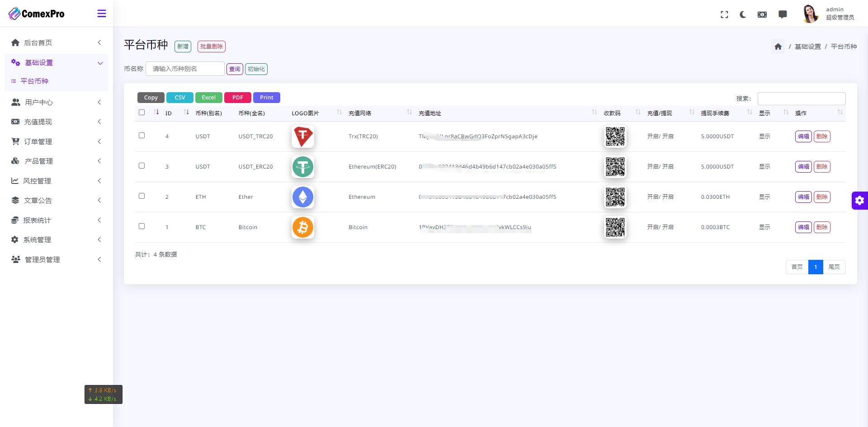Select the checkbox for the ETH row
The image size is (868, 427).
tap(142, 196)
